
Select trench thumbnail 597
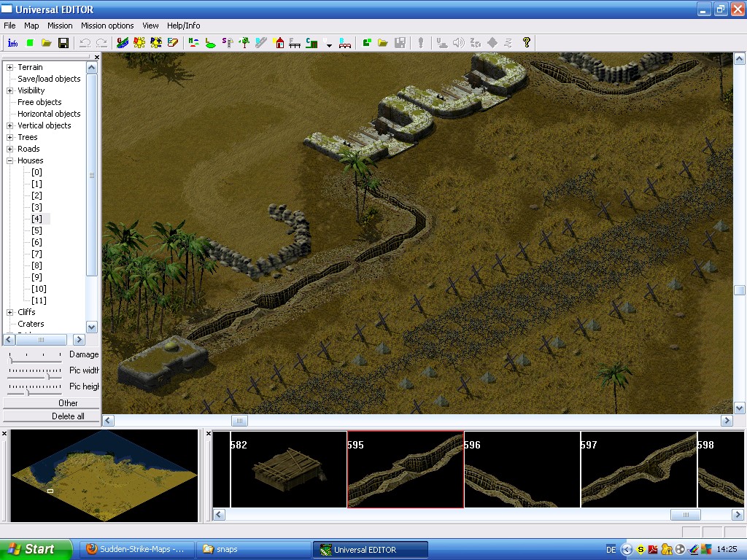pos(639,470)
